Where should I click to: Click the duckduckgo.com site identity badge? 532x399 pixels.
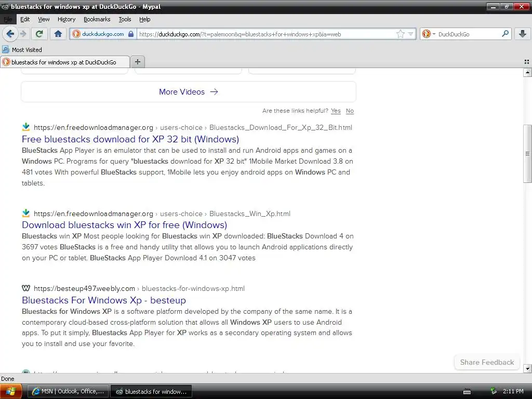103,34
